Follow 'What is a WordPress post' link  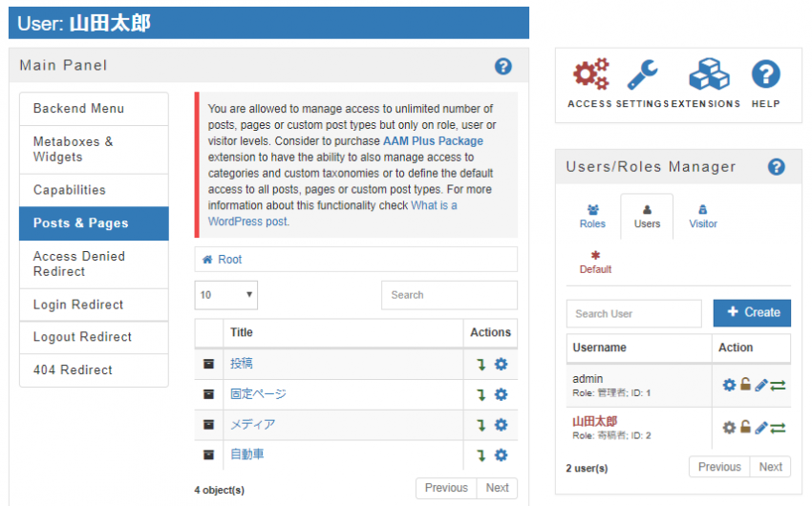332,214
